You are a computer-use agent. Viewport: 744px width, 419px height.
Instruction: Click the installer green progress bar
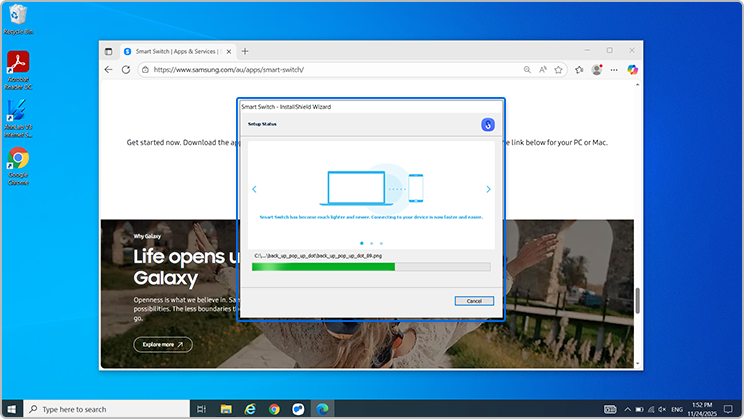(323, 267)
